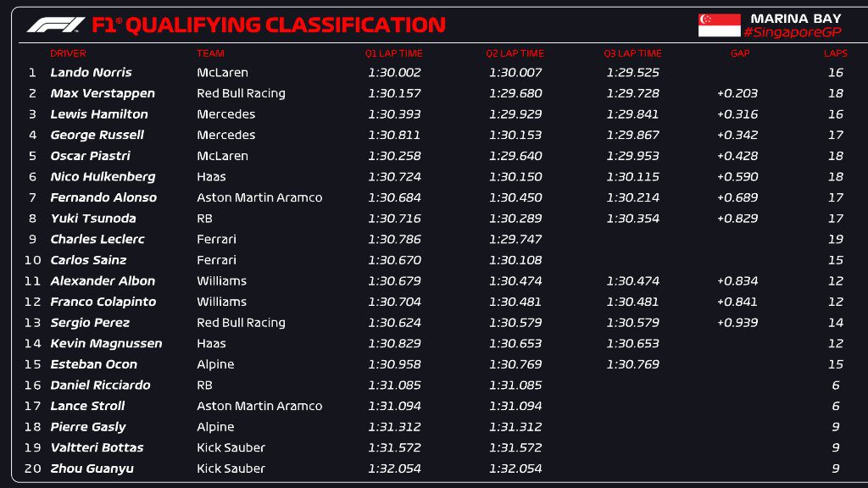Screen dimensions: 868x488
Task: Click the F1 QUALIFYING CLASSIFICATION title
Action: click(268, 25)
